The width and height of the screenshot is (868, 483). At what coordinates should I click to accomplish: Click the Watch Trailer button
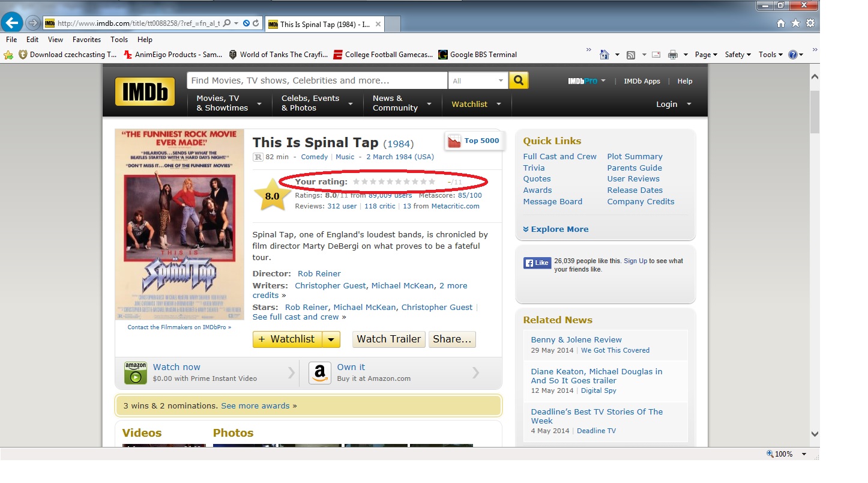(388, 339)
